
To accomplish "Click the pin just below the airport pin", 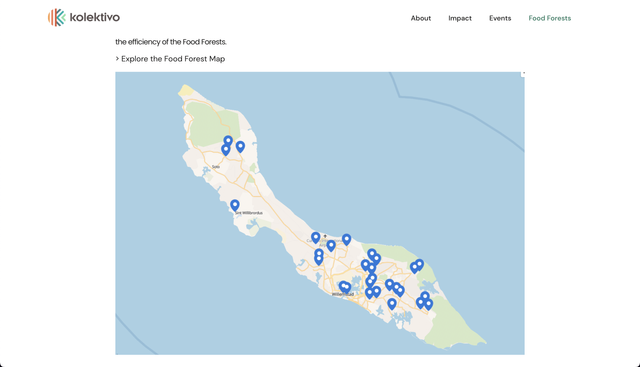I will pyautogui.click(x=331, y=246).
